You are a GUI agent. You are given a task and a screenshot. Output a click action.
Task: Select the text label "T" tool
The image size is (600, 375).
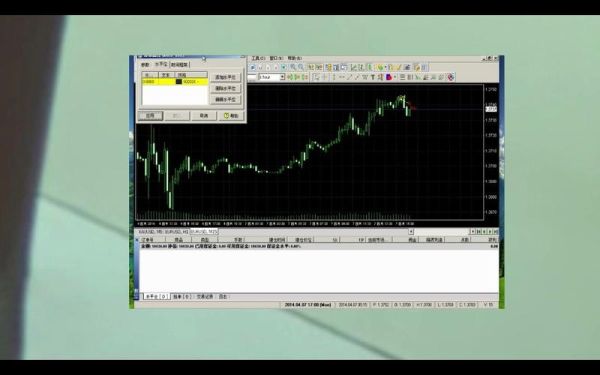tap(373, 77)
